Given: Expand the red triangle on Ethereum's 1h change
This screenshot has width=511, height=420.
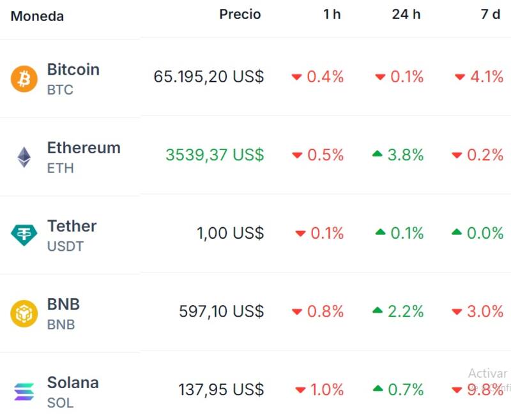Looking at the screenshot, I should pos(296,154).
